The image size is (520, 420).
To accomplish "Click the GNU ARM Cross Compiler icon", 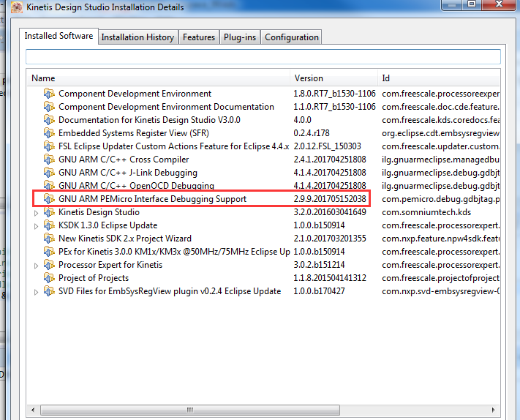I will pos(49,160).
